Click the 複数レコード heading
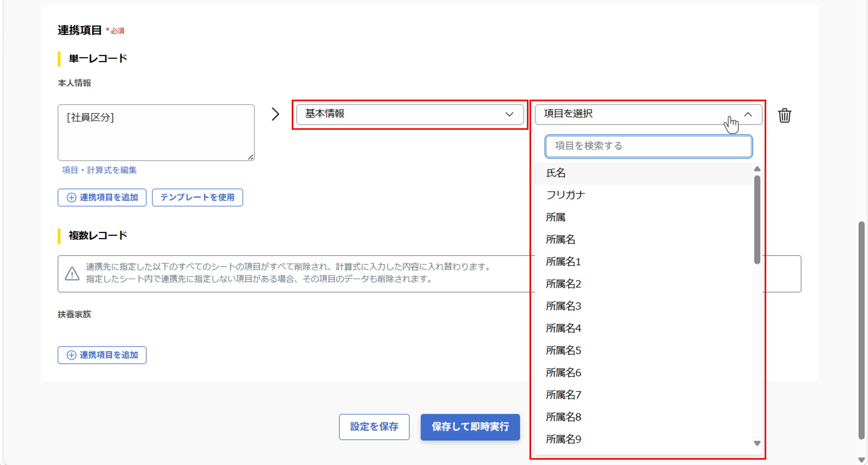This screenshot has width=868, height=465. pos(98,236)
